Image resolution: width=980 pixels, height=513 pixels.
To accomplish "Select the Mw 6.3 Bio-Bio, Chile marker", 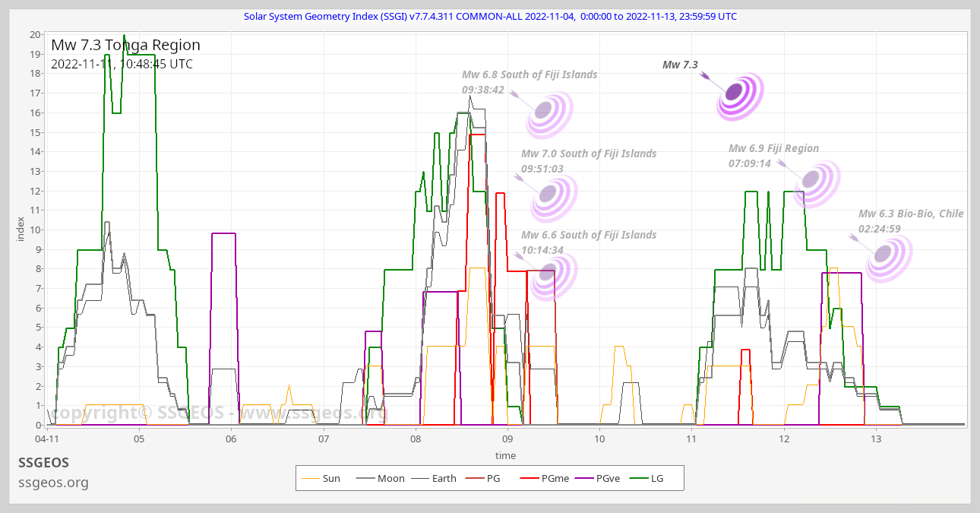I will (888, 258).
